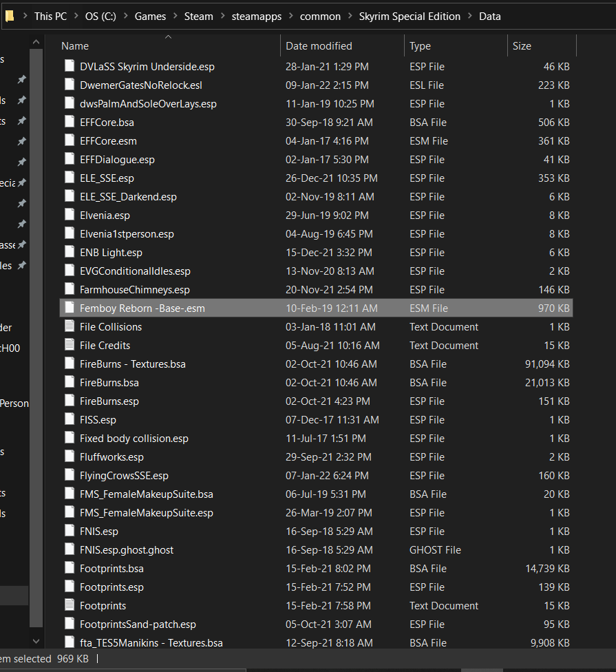Click the Footprints.bsa file icon
The image size is (616, 672).
[x=70, y=568]
